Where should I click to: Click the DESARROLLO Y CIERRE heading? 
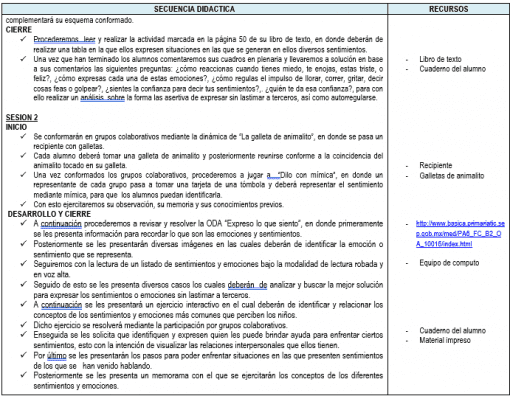49,214
